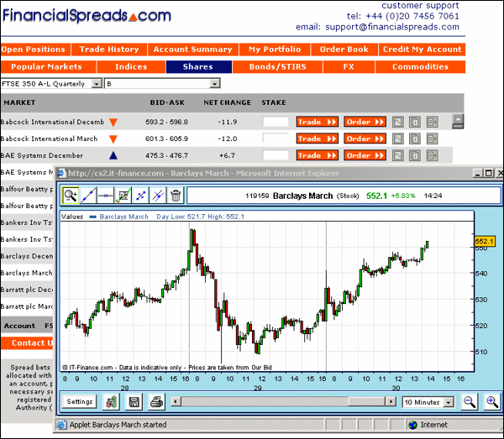Click the market list scroll up arrow
Screen dimensions: 504x439
[458, 121]
